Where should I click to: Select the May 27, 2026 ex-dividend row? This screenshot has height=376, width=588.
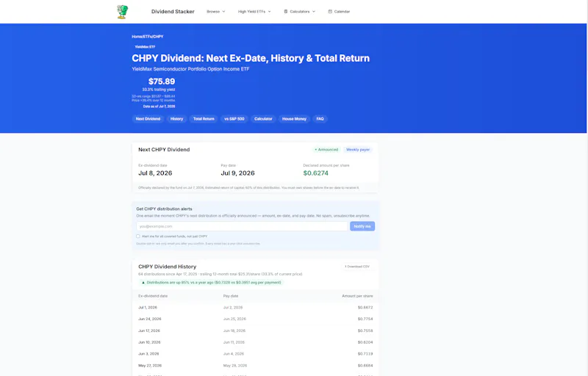(255, 366)
